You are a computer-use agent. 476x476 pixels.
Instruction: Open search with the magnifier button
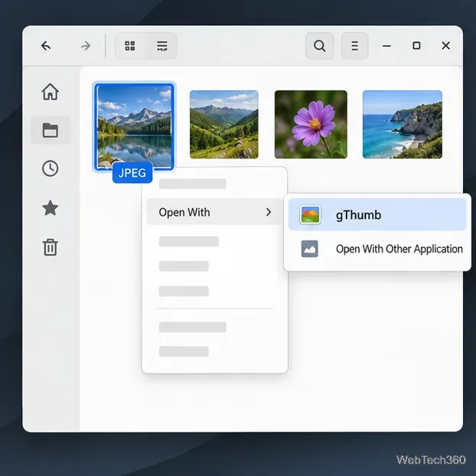(x=320, y=46)
